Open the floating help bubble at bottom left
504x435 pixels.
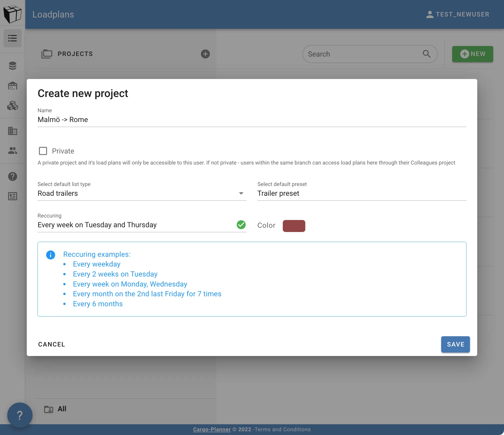[20, 415]
